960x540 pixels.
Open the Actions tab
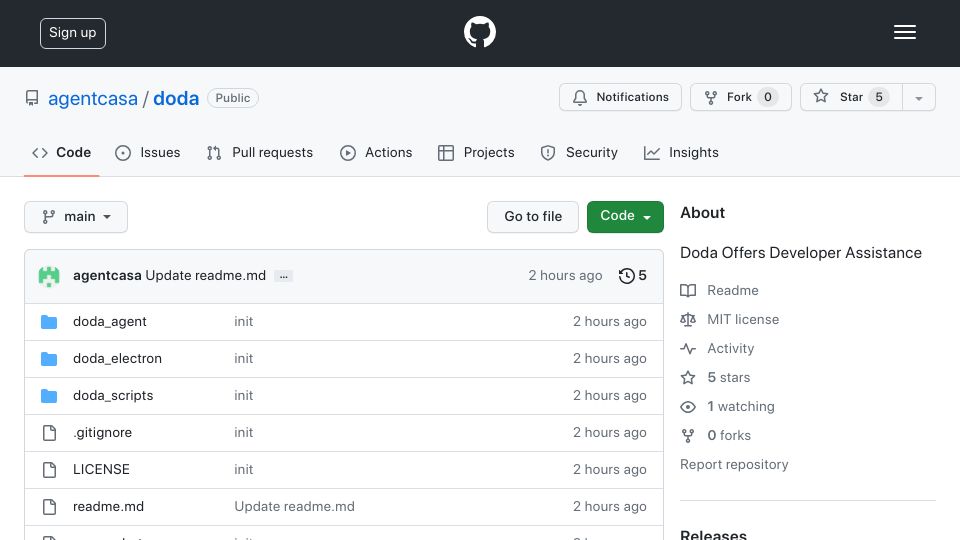[376, 152]
